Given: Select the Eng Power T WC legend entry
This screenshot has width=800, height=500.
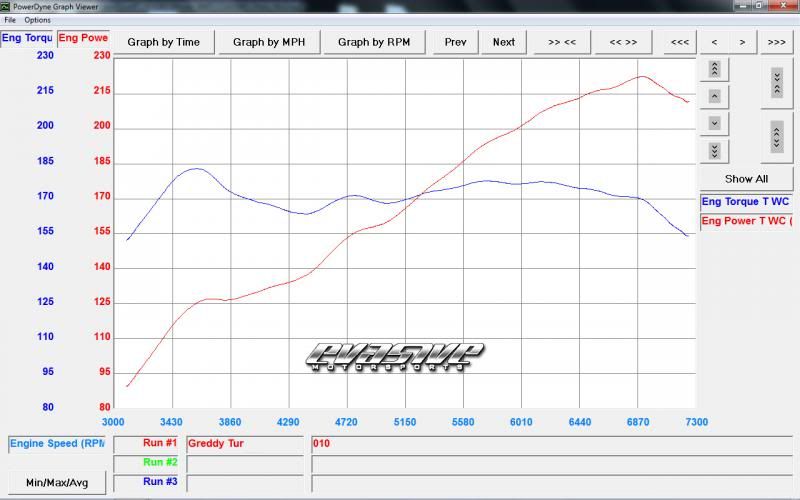Looking at the screenshot, I should click(x=746, y=221).
